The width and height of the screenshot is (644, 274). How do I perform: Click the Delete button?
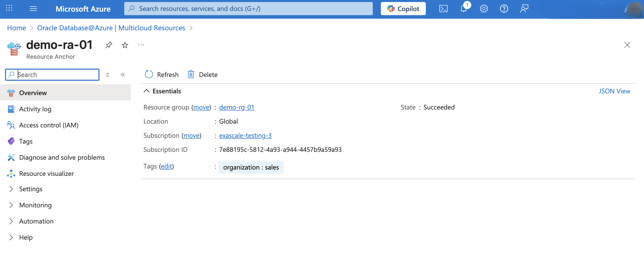203,74
